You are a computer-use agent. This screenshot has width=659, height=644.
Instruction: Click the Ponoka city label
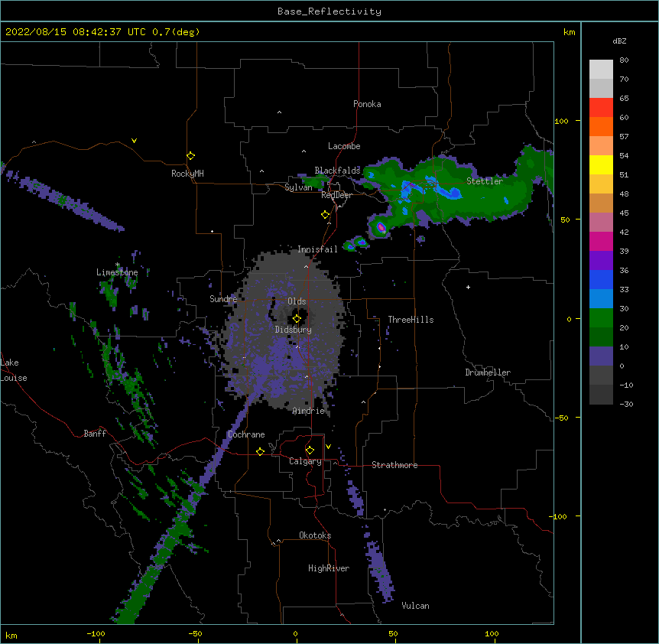[x=367, y=104]
